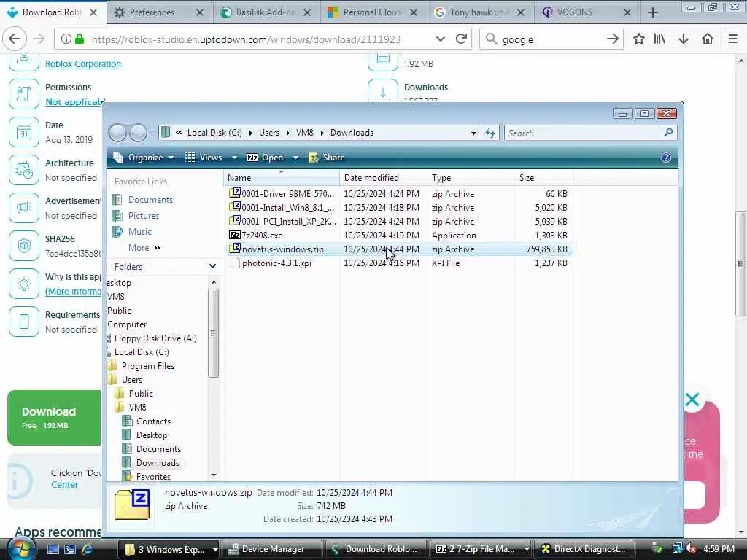This screenshot has width=747, height=560.
Task: Open Documents favorite link
Action: coord(150,200)
